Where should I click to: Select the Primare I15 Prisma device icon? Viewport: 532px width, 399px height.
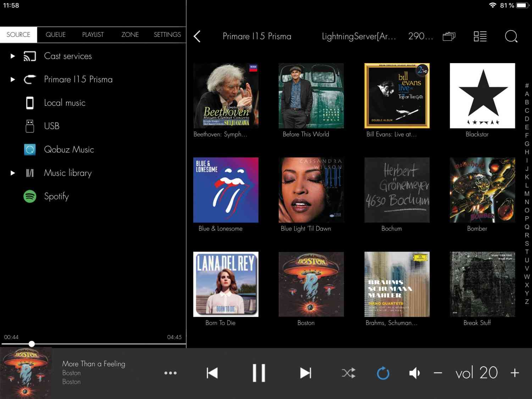click(30, 79)
